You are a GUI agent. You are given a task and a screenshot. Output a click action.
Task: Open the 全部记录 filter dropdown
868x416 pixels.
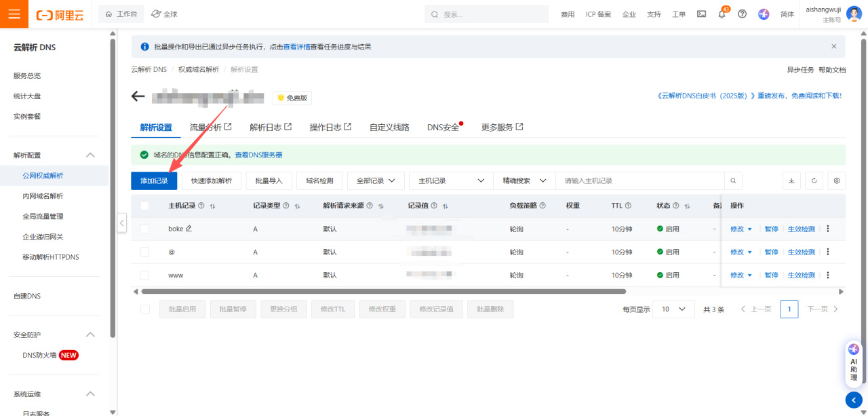(x=376, y=181)
